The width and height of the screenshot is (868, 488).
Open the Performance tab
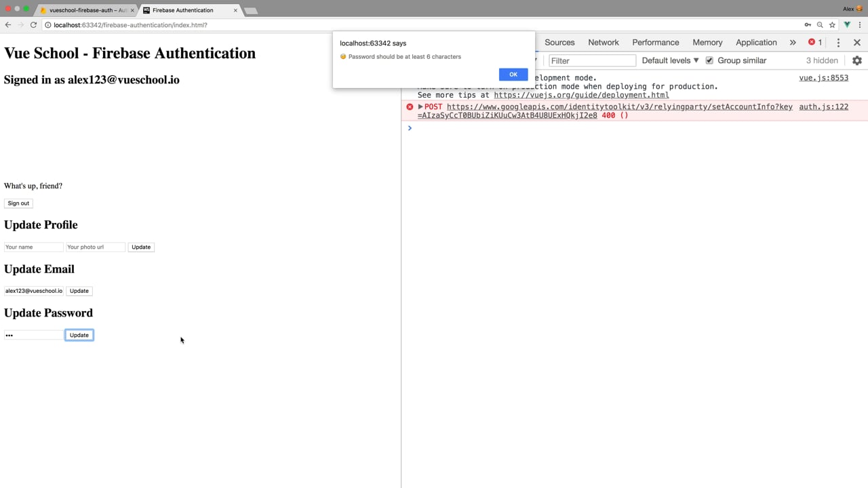(x=656, y=42)
